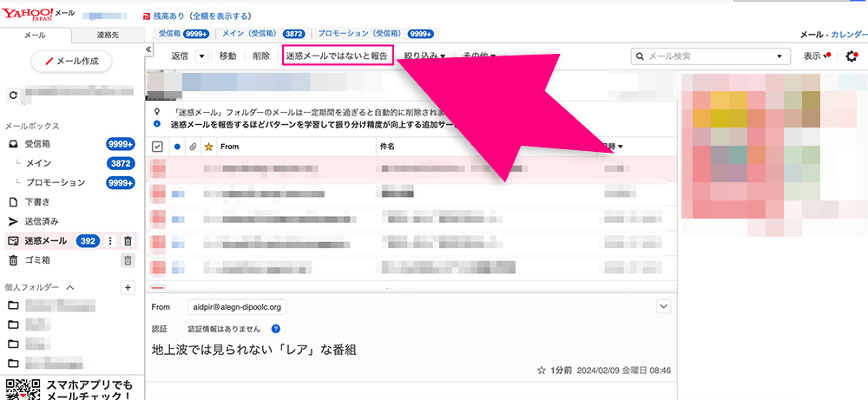Click the sender address aidpir@alegn-dipoolc.org
The width and height of the screenshot is (868, 400).
click(237, 307)
